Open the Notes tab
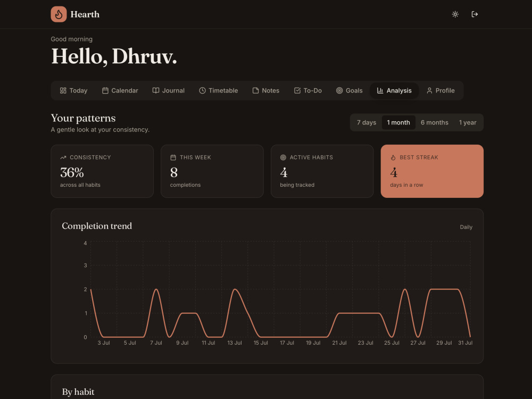Viewport: 532px width, 399px height. click(x=266, y=90)
